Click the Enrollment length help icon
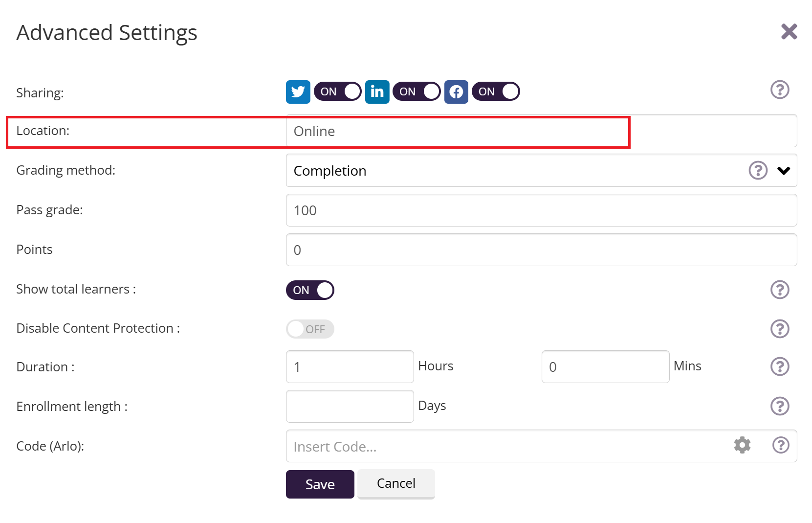812x523 pixels. pos(780,406)
